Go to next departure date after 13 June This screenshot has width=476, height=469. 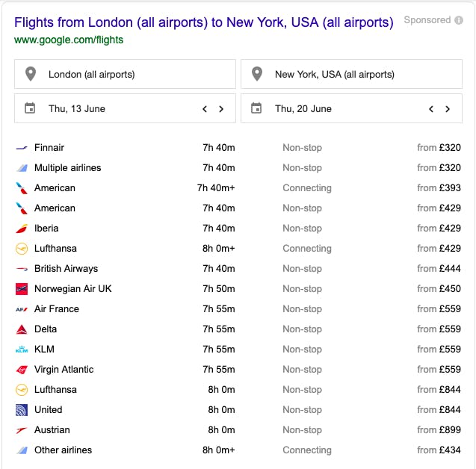click(221, 109)
